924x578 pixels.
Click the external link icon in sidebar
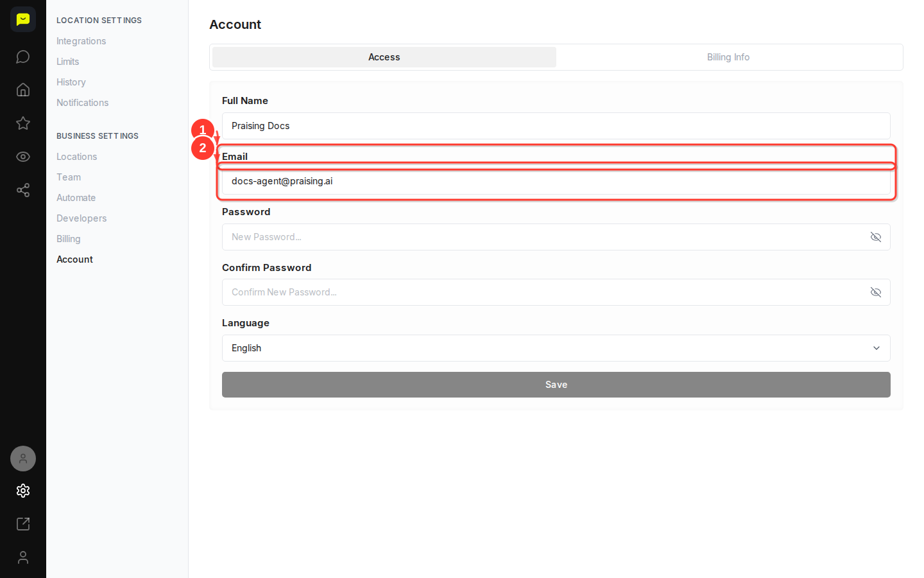coord(23,524)
